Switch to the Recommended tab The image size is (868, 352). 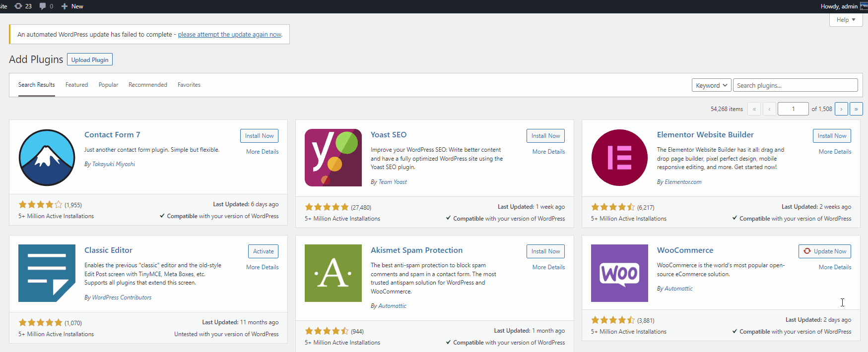click(x=148, y=85)
